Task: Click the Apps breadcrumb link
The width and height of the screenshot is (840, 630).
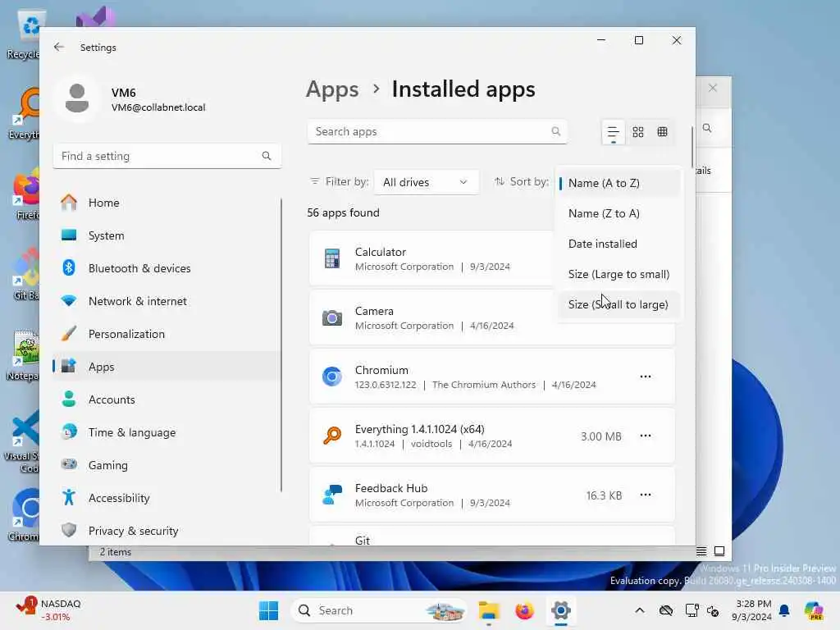Action: (x=332, y=89)
